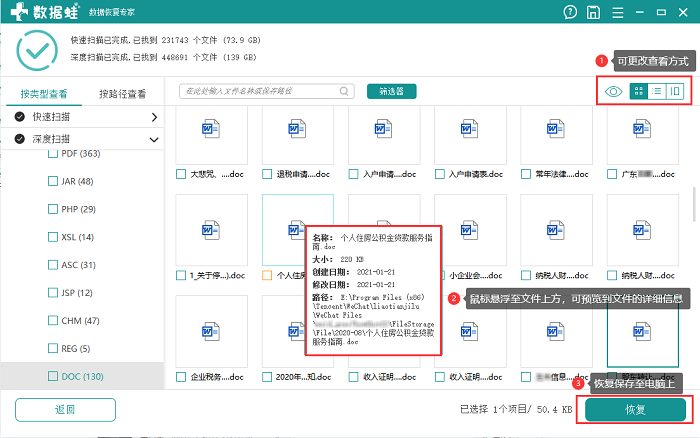This screenshot has width=700, height=438.
Task: Click file name 小企业会....doc
Action: [475, 275]
